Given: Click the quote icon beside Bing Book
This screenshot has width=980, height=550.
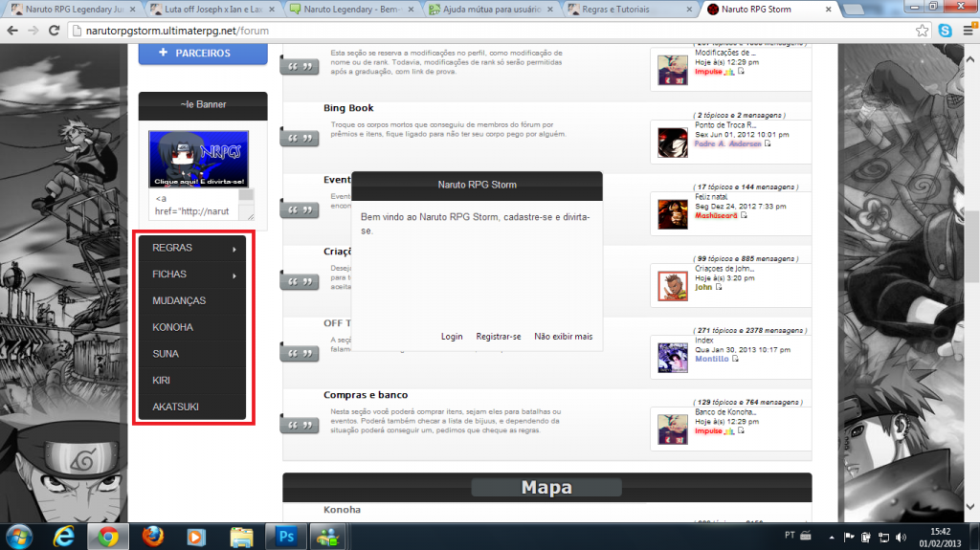Looking at the screenshot, I should tap(300, 138).
